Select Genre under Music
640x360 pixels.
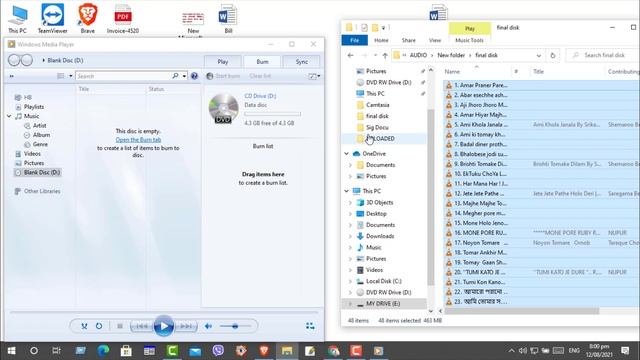40,144
